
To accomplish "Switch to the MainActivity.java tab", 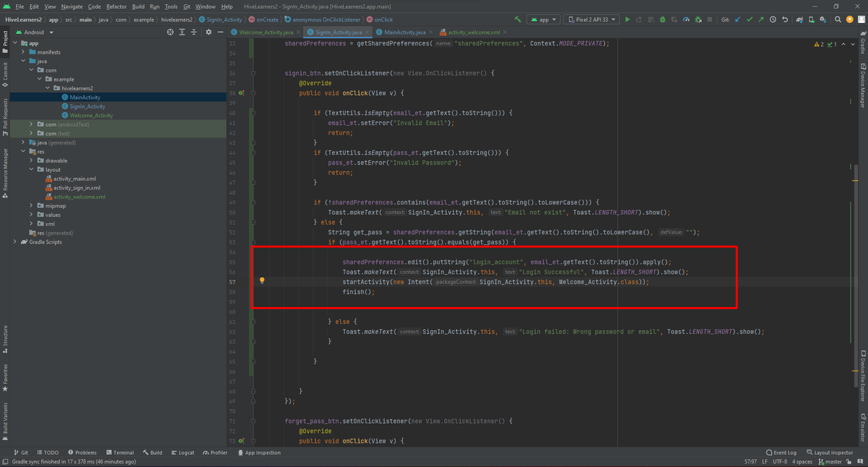I will [x=405, y=33].
